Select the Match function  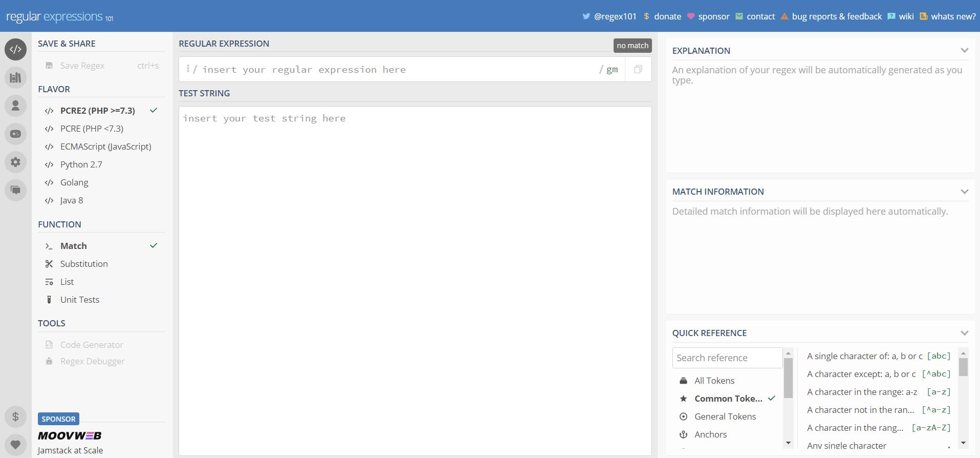(101, 246)
